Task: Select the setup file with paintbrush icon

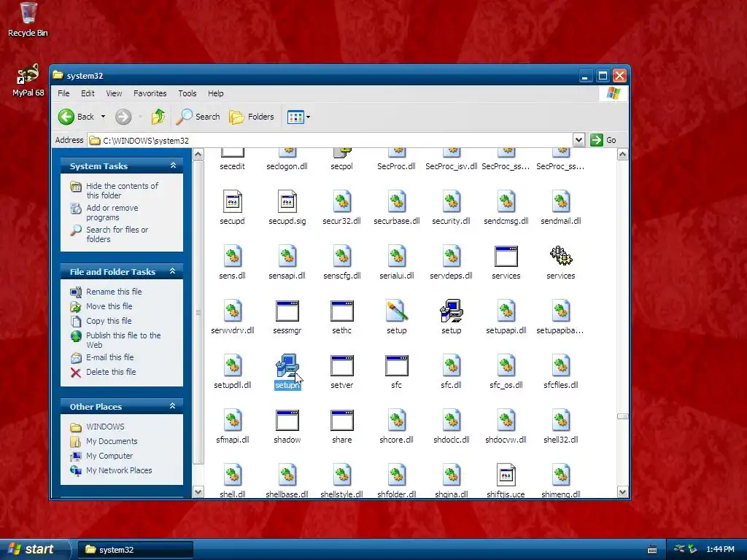Action: (396, 318)
